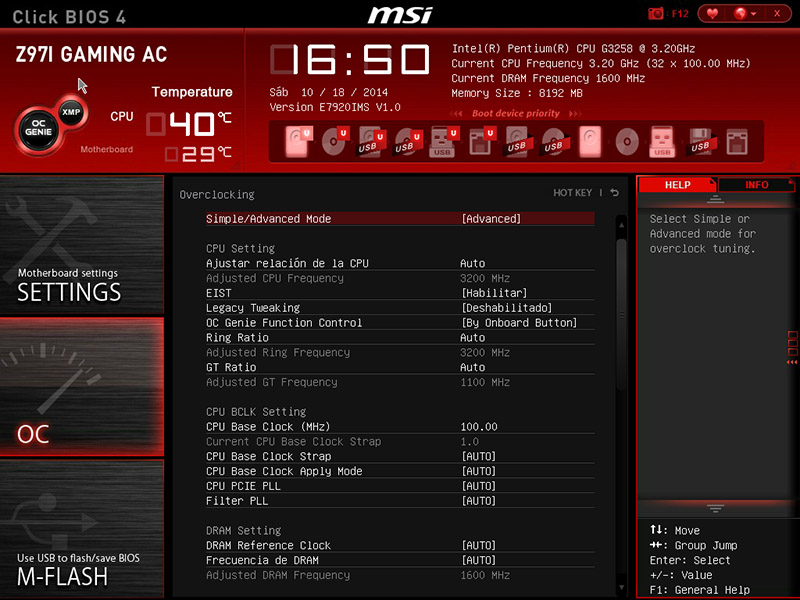Screen dimensions: 800x600
Task: Switch to the INFO tab
Action: pyautogui.click(x=756, y=185)
